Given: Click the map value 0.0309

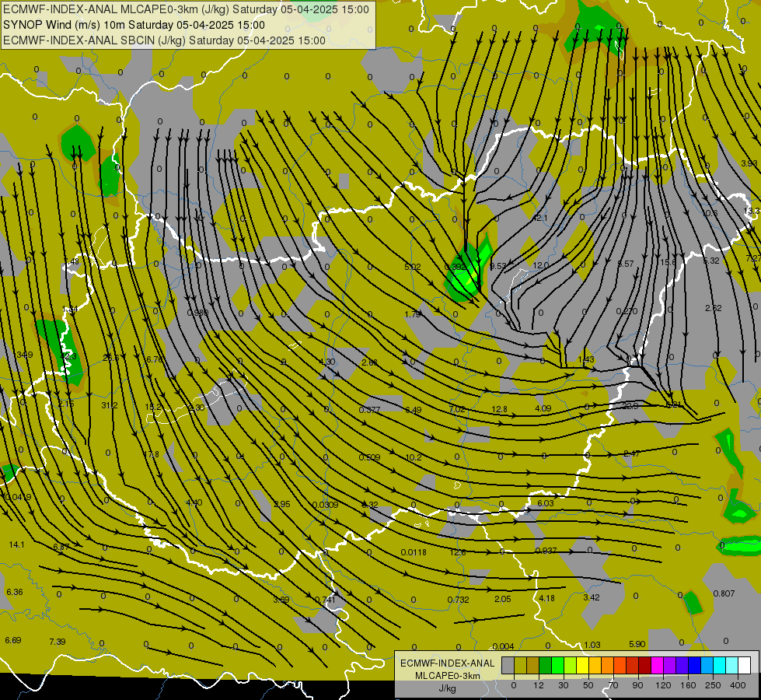Looking at the screenshot, I should pyautogui.click(x=325, y=505).
